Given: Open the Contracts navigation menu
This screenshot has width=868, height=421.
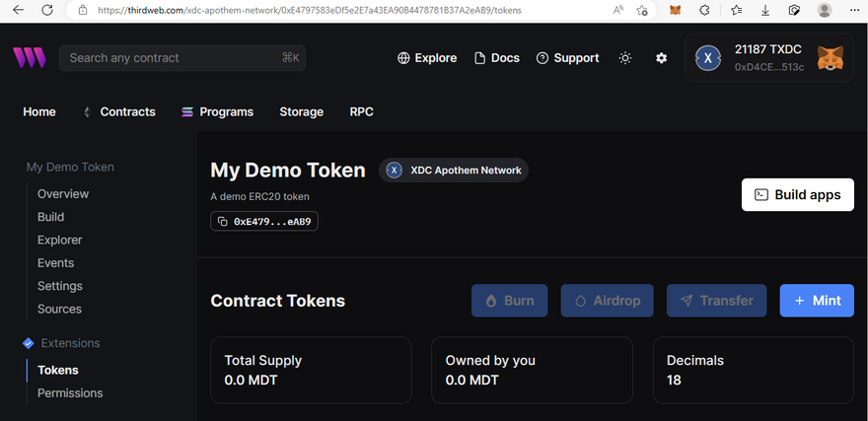Looking at the screenshot, I should click(x=118, y=112).
